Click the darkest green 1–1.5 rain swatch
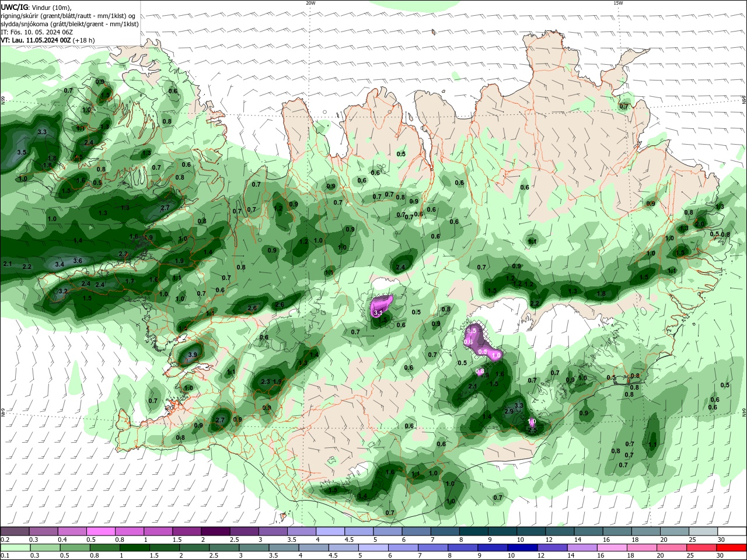The width and height of the screenshot is (747, 560). click(134, 548)
